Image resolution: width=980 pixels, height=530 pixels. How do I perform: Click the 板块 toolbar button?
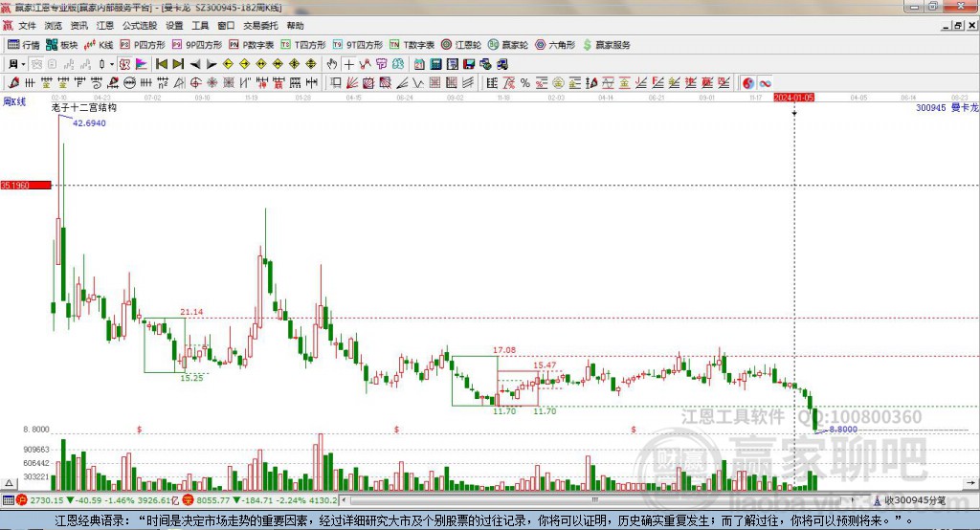tap(62, 45)
